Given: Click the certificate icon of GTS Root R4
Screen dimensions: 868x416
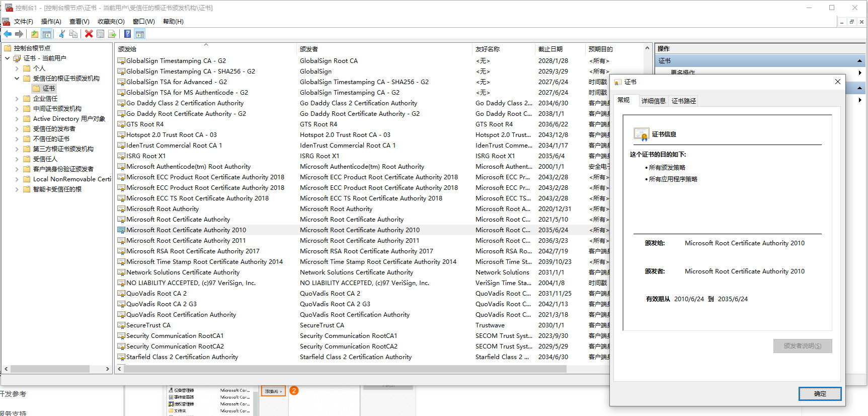Looking at the screenshot, I should [x=121, y=124].
